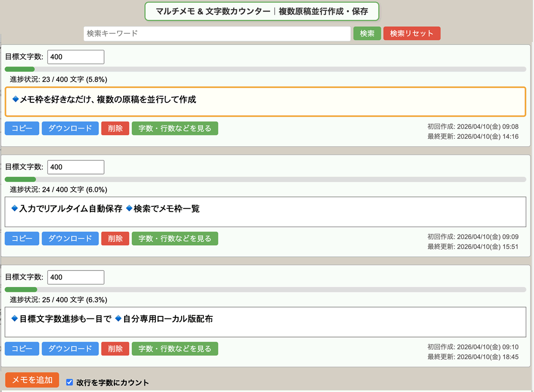Click 初回作成: 2026/04/10(金) 09:09 timestamp

tap(473, 237)
